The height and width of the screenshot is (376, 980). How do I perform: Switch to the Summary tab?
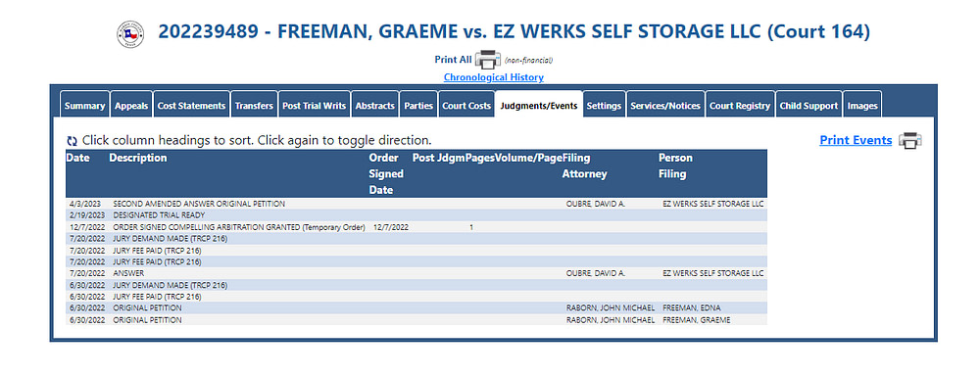point(84,106)
